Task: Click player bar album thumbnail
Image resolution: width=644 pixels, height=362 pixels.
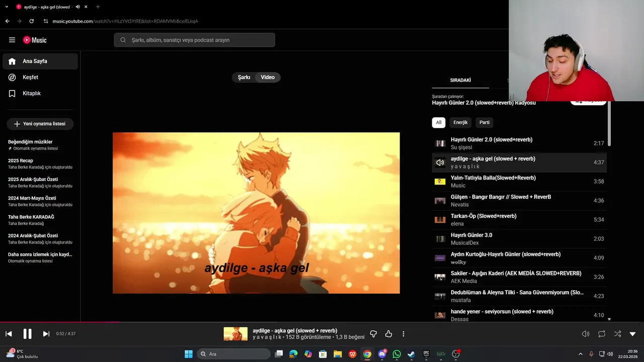Action: point(235,334)
